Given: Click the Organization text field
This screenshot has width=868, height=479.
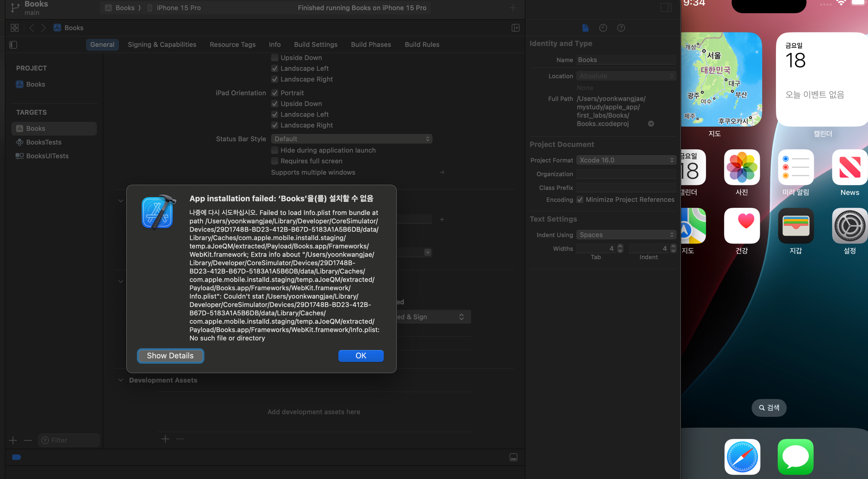Looking at the screenshot, I should coord(626,174).
